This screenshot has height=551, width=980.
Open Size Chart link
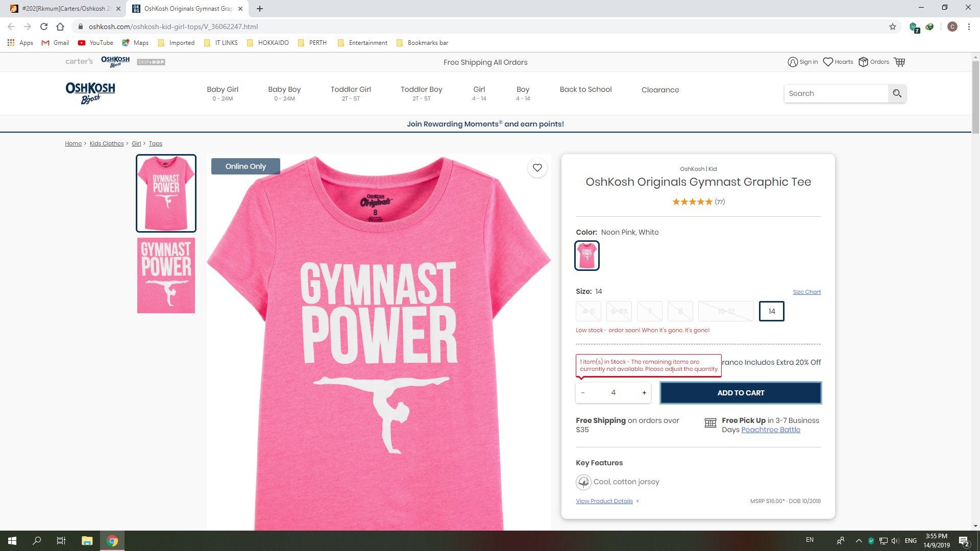point(806,292)
